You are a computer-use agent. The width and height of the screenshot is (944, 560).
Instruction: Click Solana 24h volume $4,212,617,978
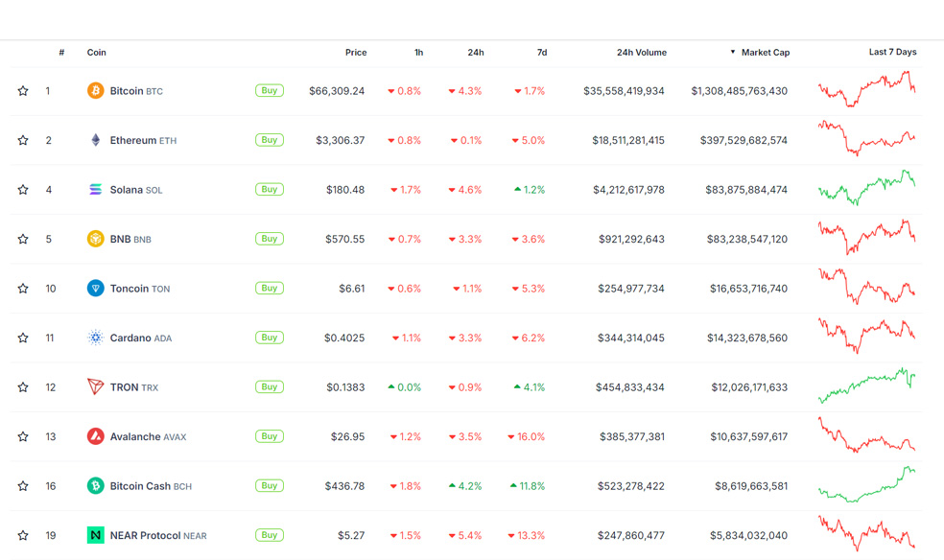[x=628, y=190]
